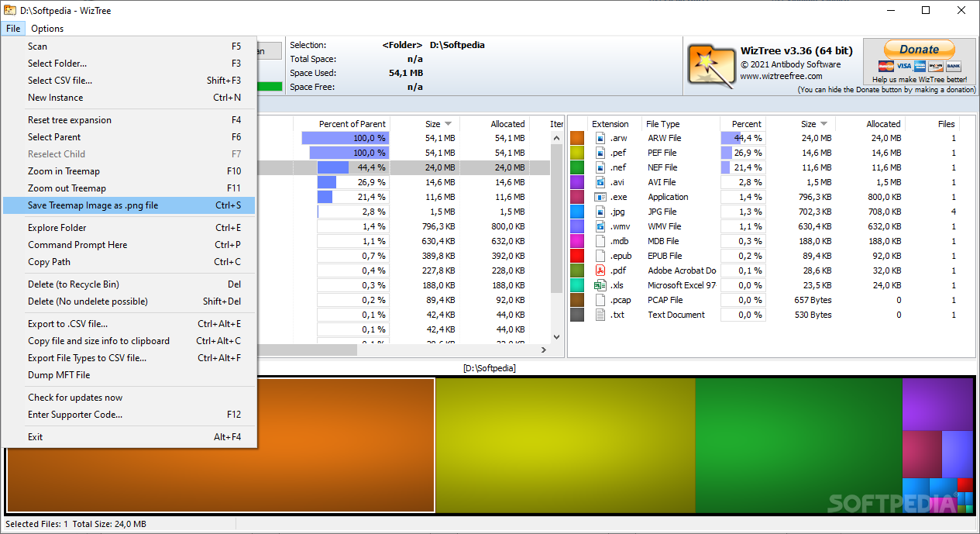This screenshot has width=980, height=534.
Task: Click the .pef file type icon
Action: (600, 153)
